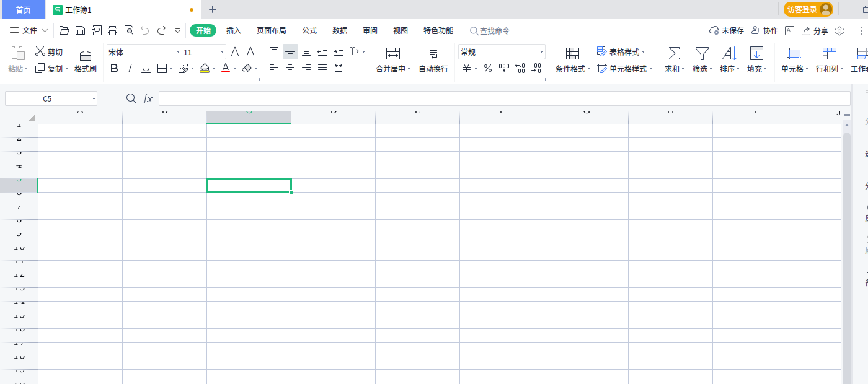The width and height of the screenshot is (868, 384).
Task: Click zoom magnifier next to fx
Action: point(131,98)
